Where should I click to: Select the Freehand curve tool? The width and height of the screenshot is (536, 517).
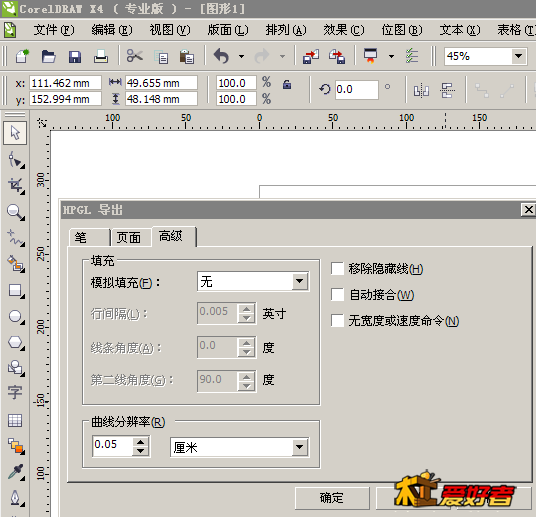pyautogui.click(x=15, y=238)
